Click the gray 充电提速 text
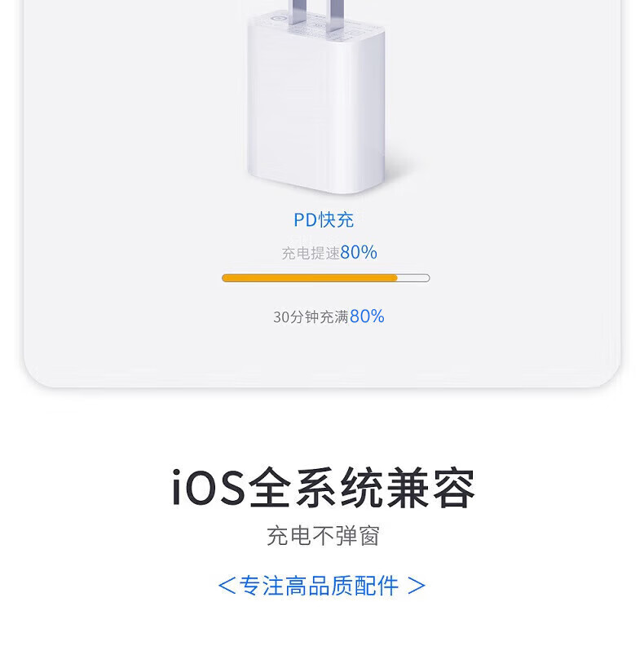Viewport: 644px width, 664px height. click(311, 254)
